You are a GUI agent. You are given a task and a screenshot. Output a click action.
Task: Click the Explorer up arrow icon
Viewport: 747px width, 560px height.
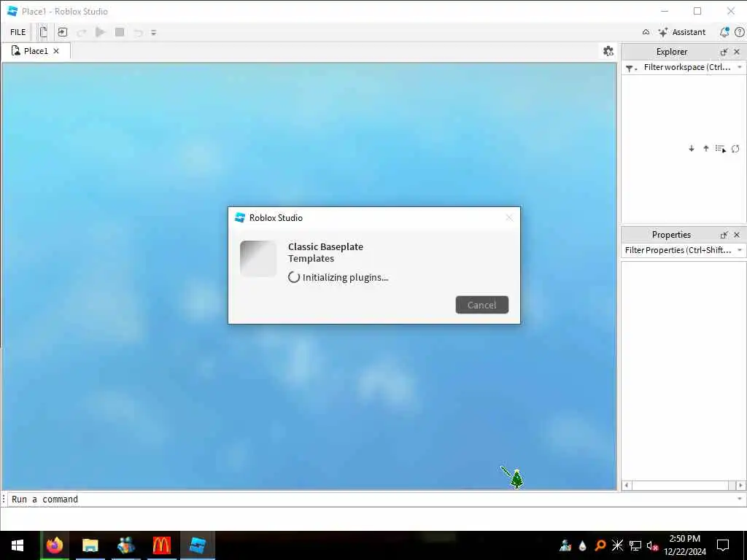pos(706,149)
